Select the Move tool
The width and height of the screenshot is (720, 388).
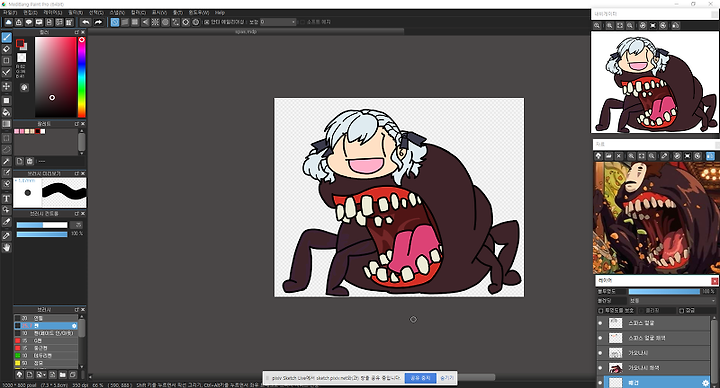pyautogui.click(x=6, y=86)
